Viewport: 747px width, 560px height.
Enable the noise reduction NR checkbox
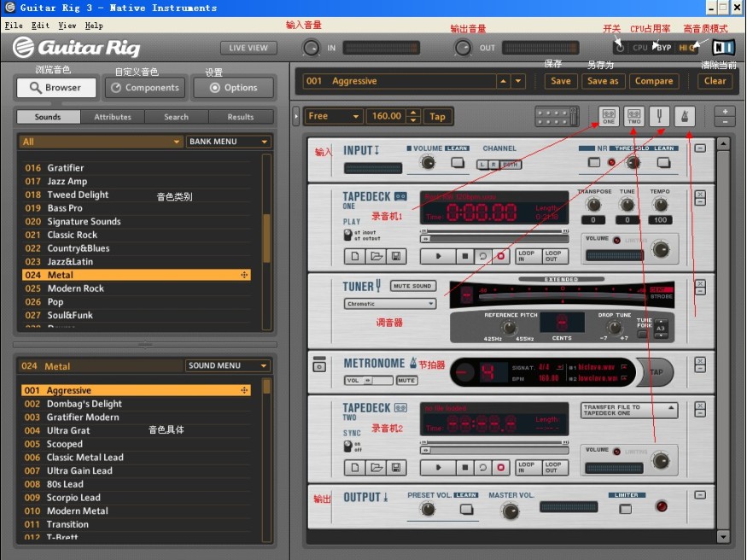[x=593, y=162]
